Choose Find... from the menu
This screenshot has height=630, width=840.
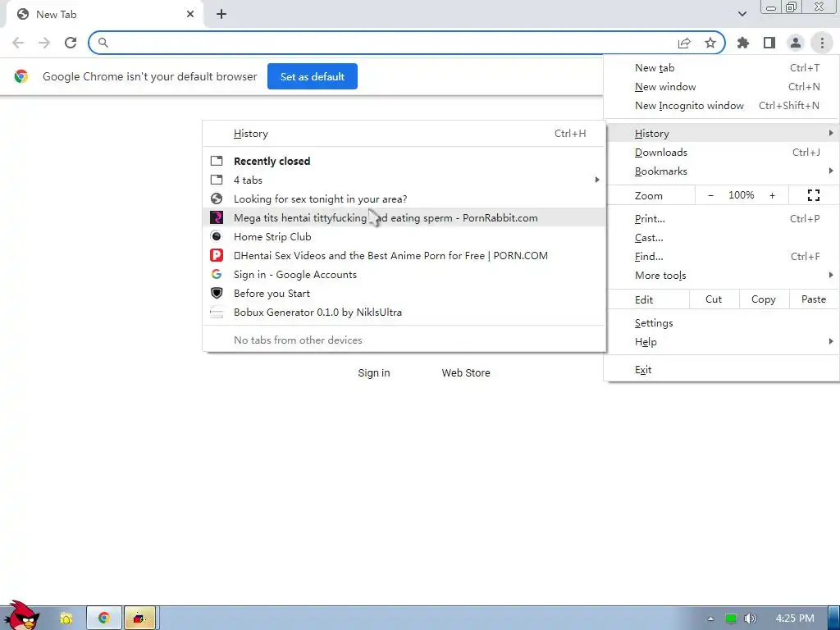721,257
